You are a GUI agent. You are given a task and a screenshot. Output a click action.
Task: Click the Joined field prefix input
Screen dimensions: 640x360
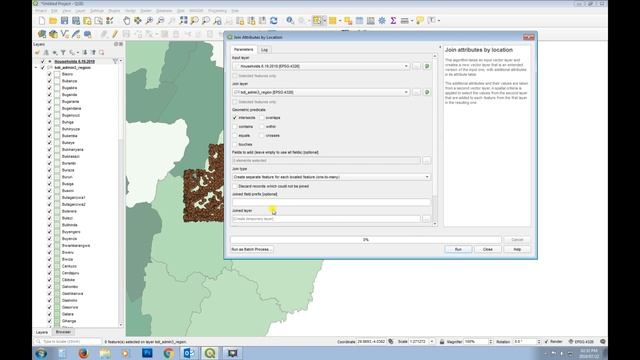tap(331, 202)
